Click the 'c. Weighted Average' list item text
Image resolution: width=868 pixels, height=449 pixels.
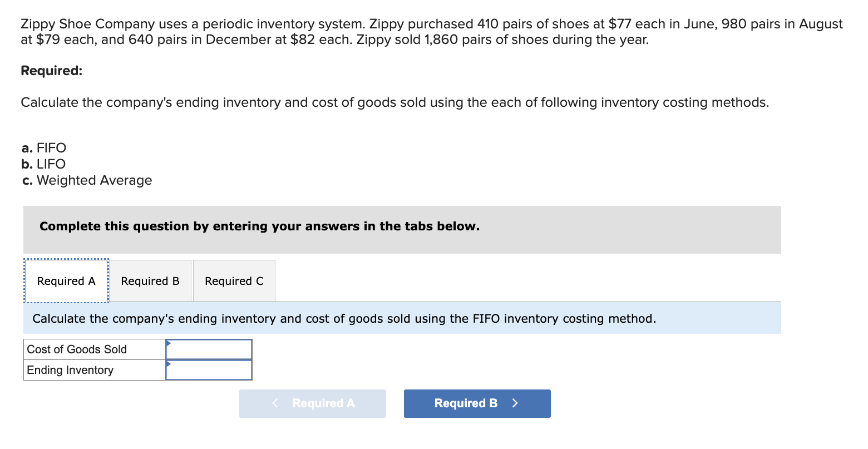click(86, 180)
